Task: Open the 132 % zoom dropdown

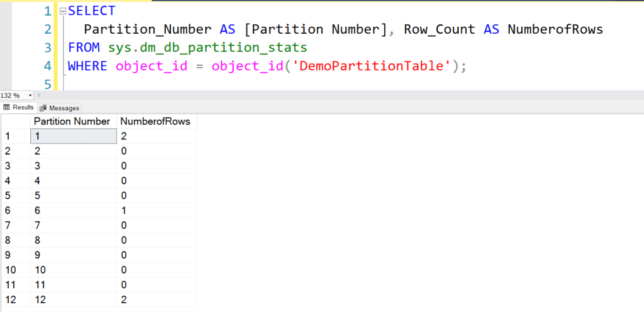Action: [30, 95]
